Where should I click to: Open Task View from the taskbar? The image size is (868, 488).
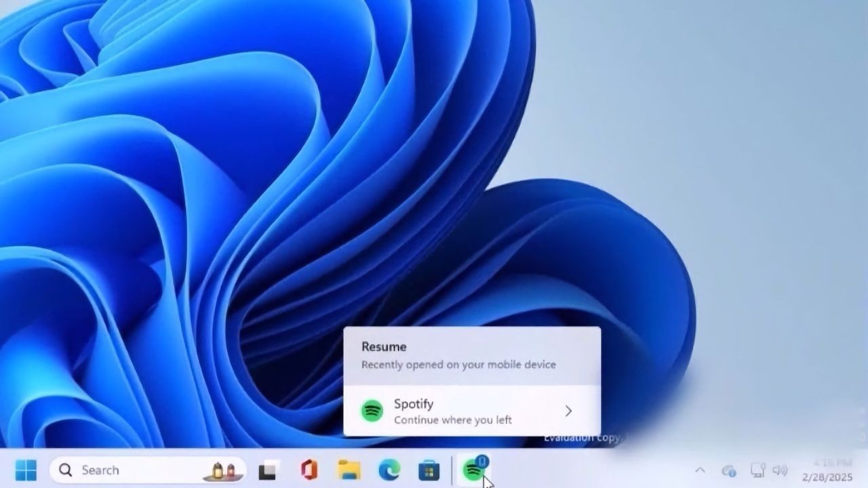267,470
